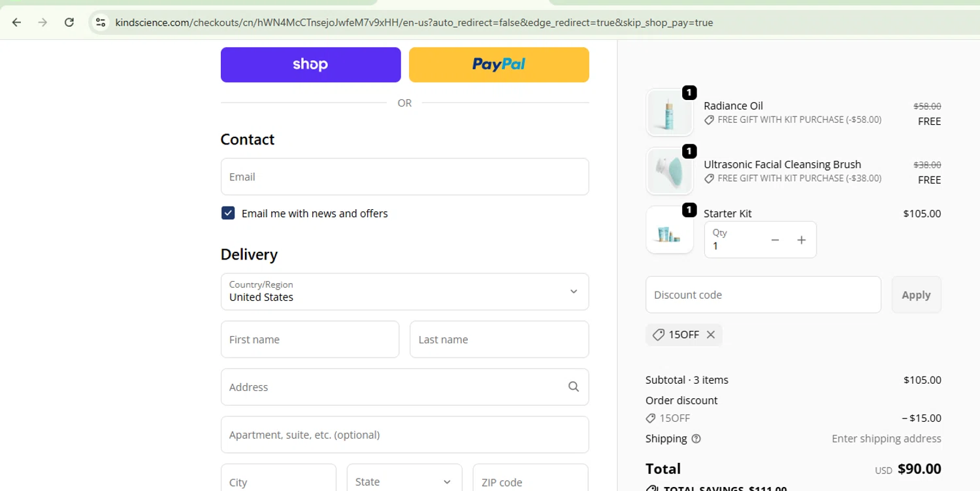The width and height of the screenshot is (980, 491).
Task: Click the Radiance Oil product name
Action: 733,106
